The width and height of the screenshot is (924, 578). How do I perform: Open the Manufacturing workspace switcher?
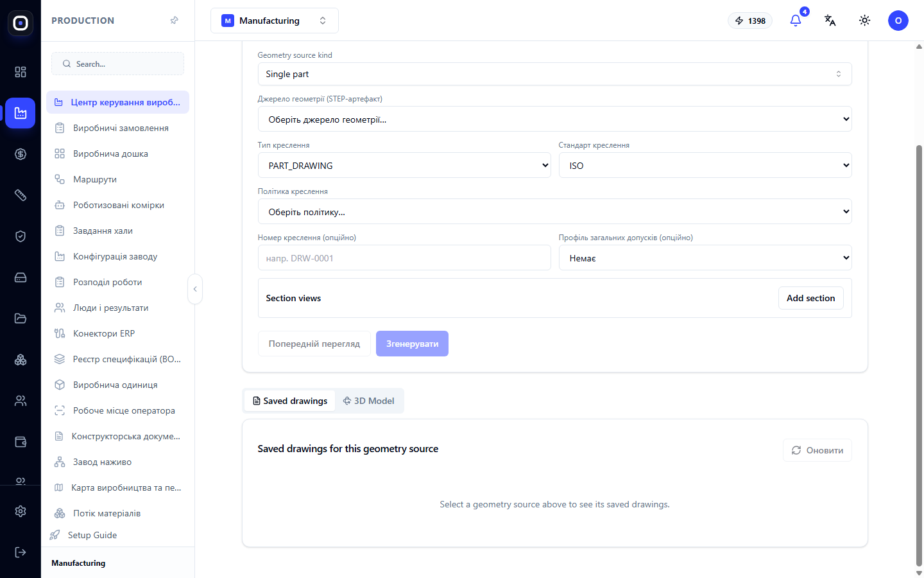tap(275, 21)
